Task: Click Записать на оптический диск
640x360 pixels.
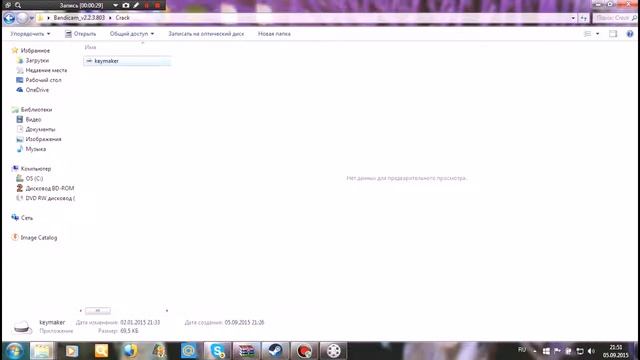Action: pyautogui.click(x=206, y=34)
